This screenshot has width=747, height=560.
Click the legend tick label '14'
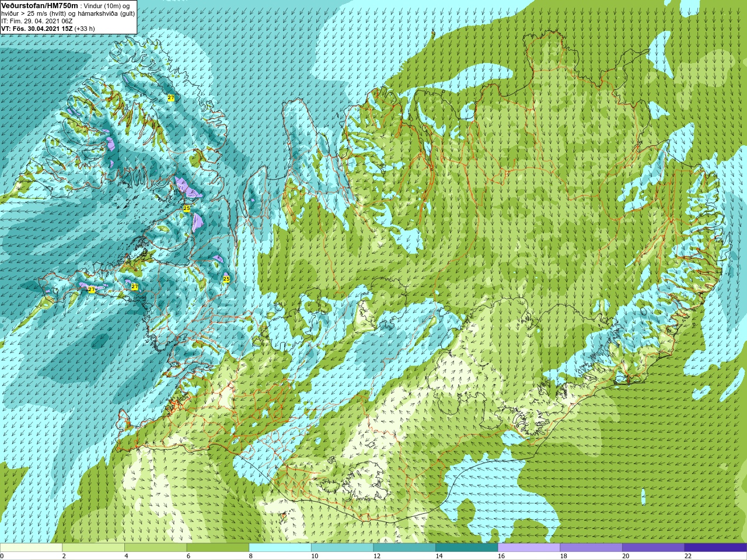click(439, 556)
